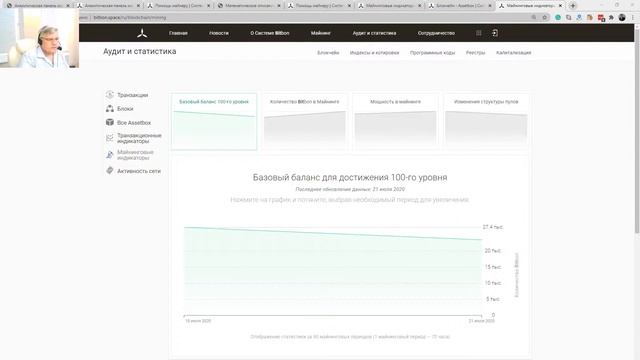Go to the Индексы и котировки link
Image resolution: width=640 pixels, height=360 pixels.
tap(374, 53)
